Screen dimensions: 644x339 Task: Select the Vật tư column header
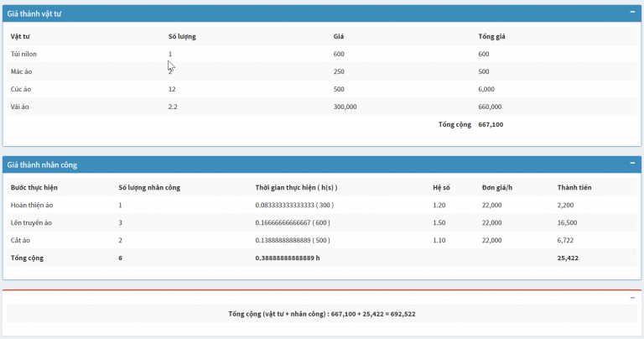(x=20, y=36)
